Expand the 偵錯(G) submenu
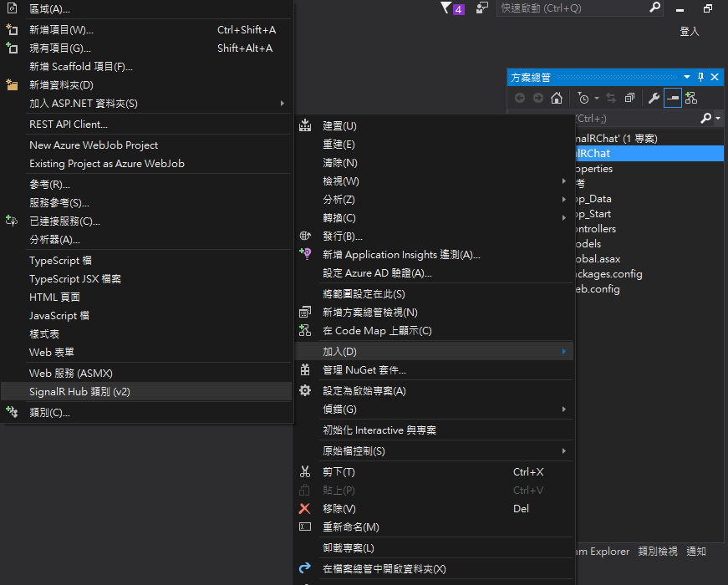728x585 pixels. [564, 409]
